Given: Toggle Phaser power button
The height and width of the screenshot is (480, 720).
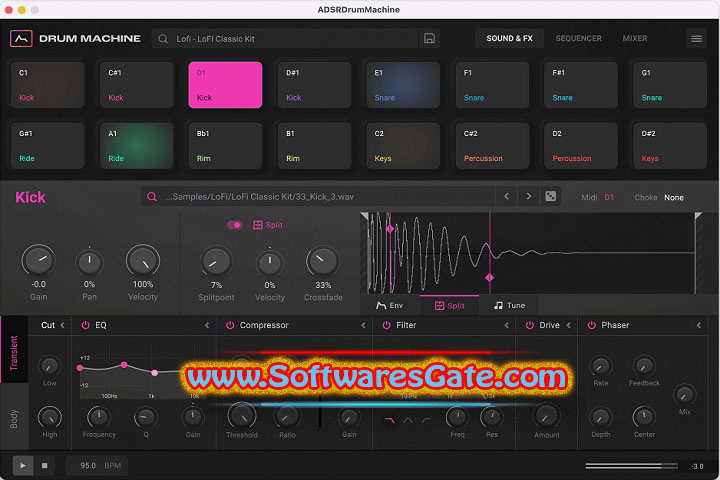Looking at the screenshot, I should coord(592,325).
